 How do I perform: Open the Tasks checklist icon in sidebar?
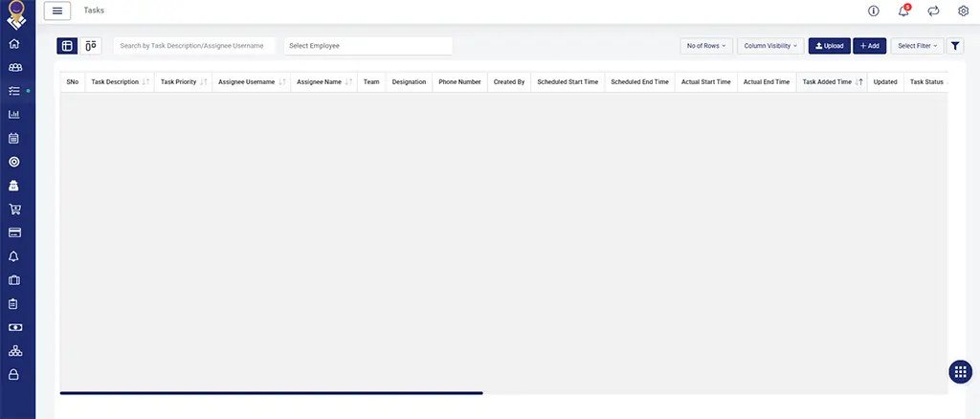tap(14, 91)
